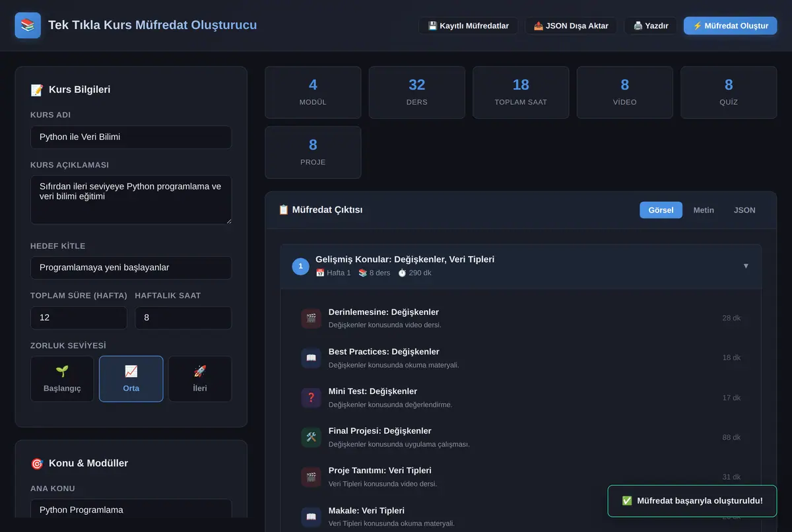Click the books app logo icon

point(28,26)
